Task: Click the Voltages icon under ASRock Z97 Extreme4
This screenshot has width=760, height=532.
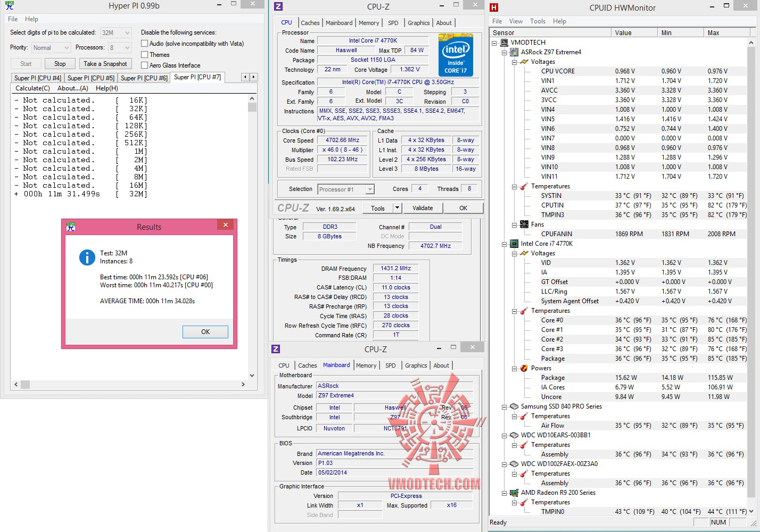Action: (x=524, y=62)
